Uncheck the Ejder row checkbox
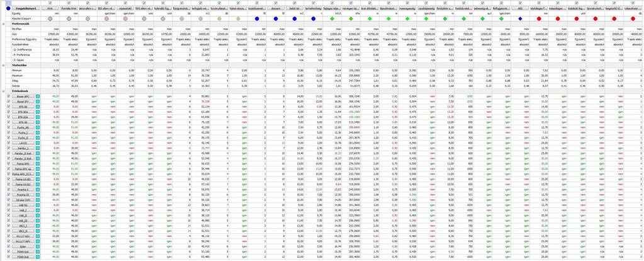The width and height of the screenshot is (644, 261). [9, 247]
